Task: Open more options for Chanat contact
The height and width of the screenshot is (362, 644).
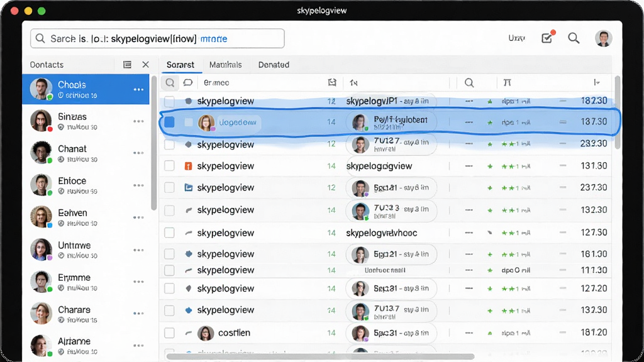Action: tap(138, 153)
